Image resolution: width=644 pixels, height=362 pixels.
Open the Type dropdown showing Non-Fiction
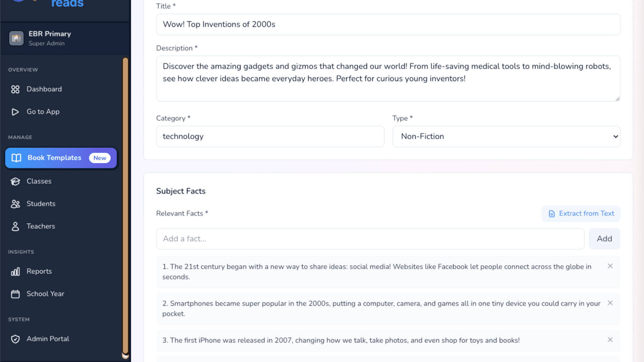tap(506, 136)
